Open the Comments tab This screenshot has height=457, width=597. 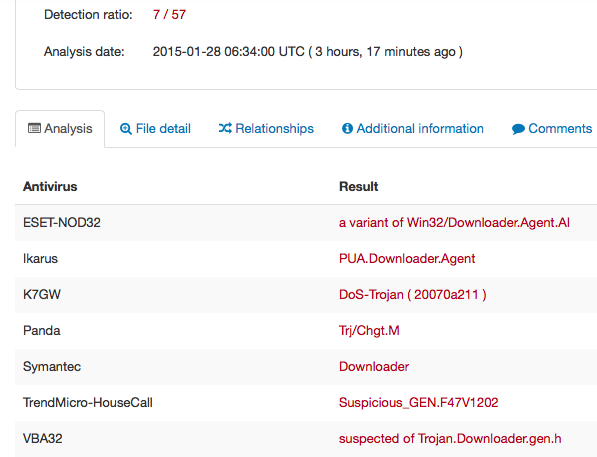(552, 129)
